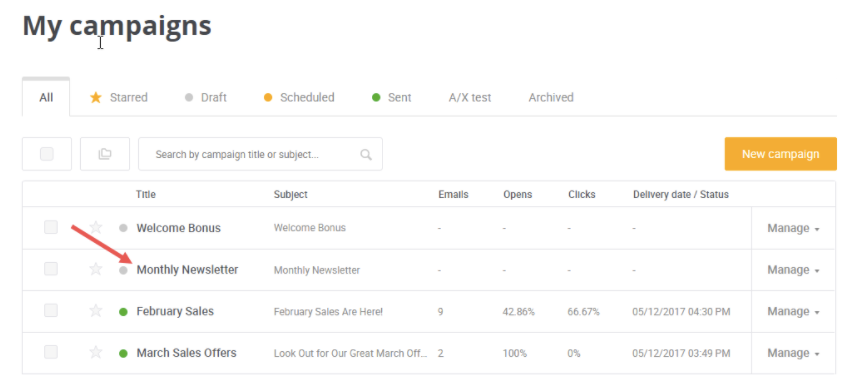Click the gray status dot for Welcome Bonus
This screenshot has width=857, height=386.
pos(123,228)
